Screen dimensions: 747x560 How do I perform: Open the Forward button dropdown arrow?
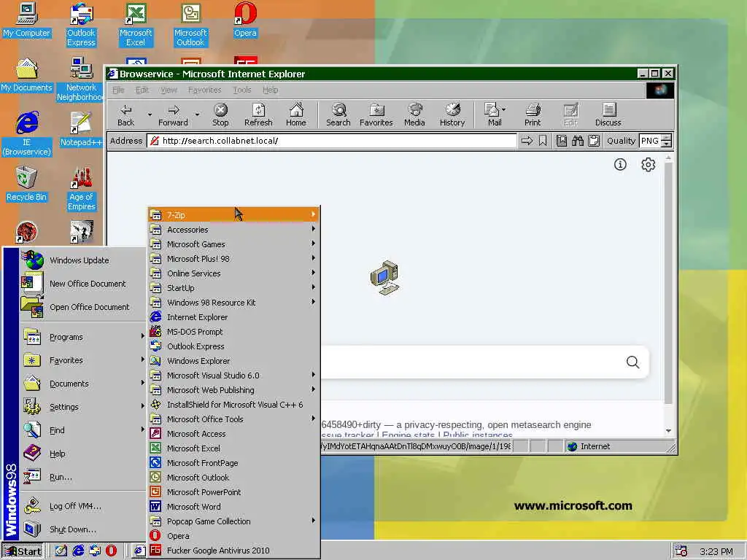point(197,114)
